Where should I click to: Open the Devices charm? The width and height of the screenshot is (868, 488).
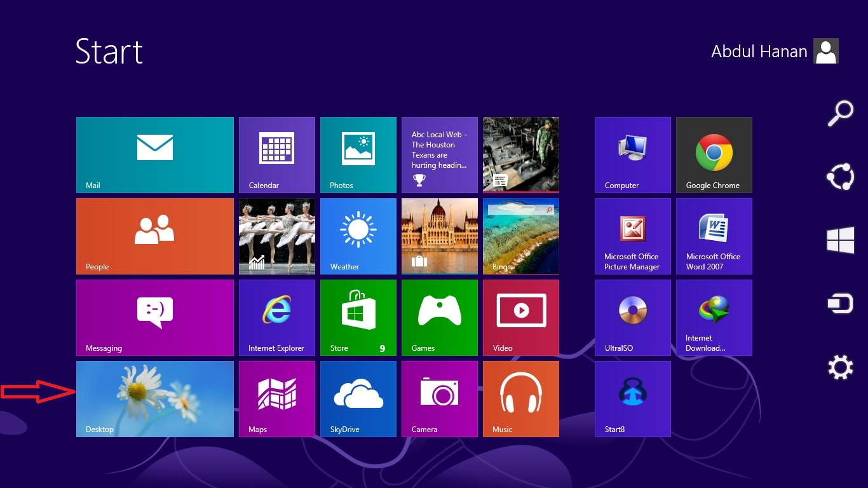(x=840, y=304)
